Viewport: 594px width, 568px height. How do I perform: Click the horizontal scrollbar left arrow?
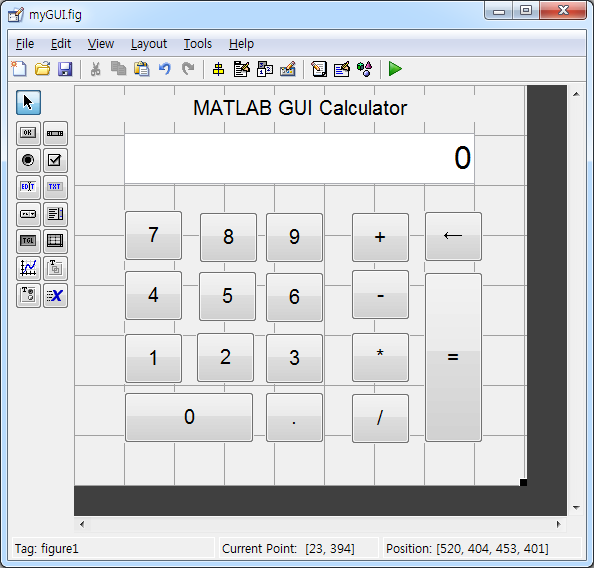coord(82,524)
